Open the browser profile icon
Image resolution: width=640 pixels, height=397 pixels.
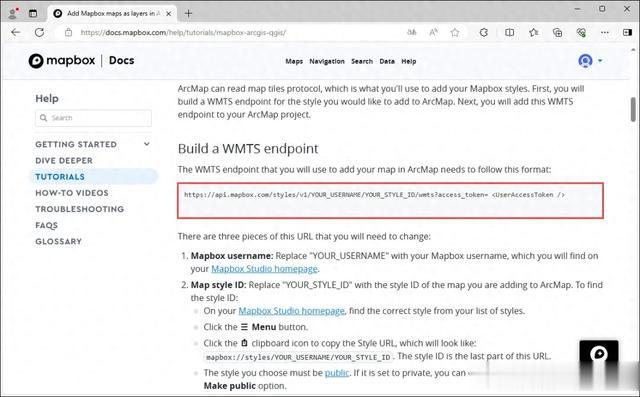[x=13, y=13]
